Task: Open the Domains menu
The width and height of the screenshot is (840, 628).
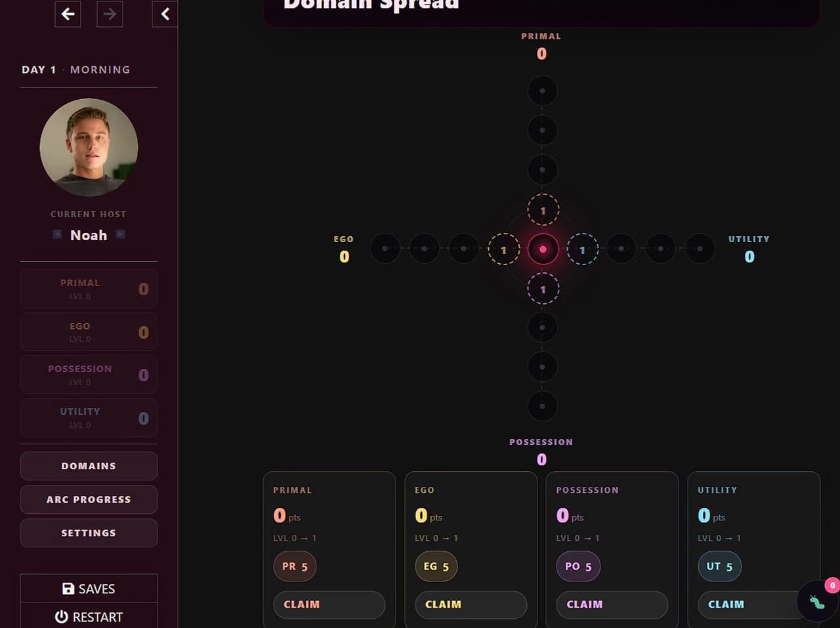Action: point(89,466)
